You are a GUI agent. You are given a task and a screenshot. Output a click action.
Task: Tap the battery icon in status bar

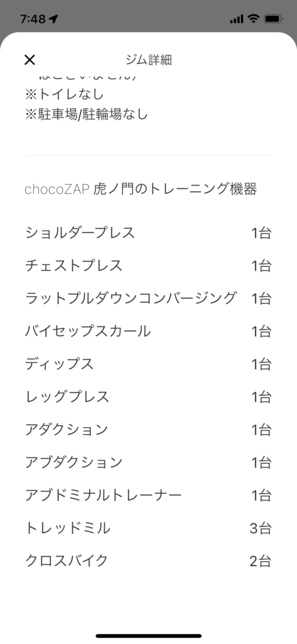coord(273,19)
